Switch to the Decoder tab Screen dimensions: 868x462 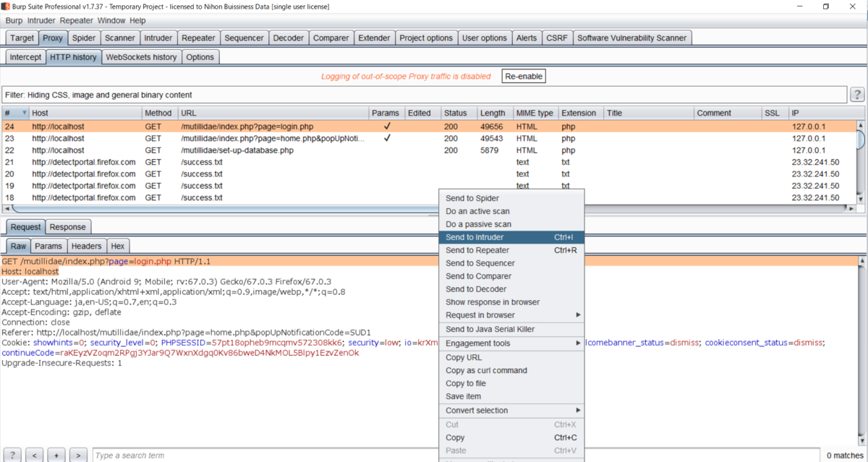(289, 38)
